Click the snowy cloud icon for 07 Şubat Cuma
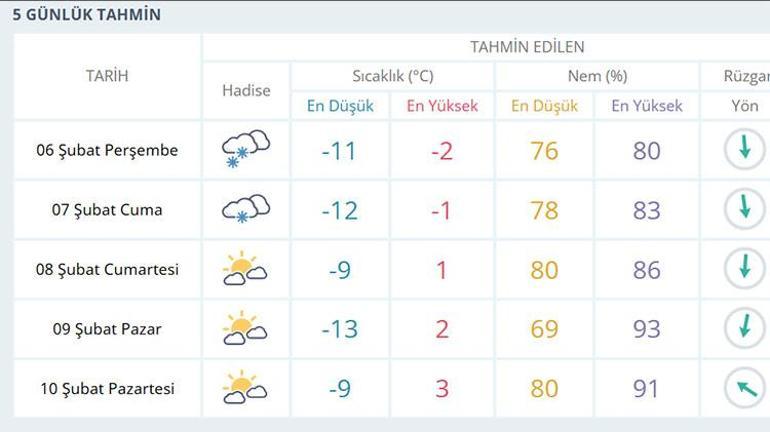This screenshot has width=770, height=432. pos(245,209)
